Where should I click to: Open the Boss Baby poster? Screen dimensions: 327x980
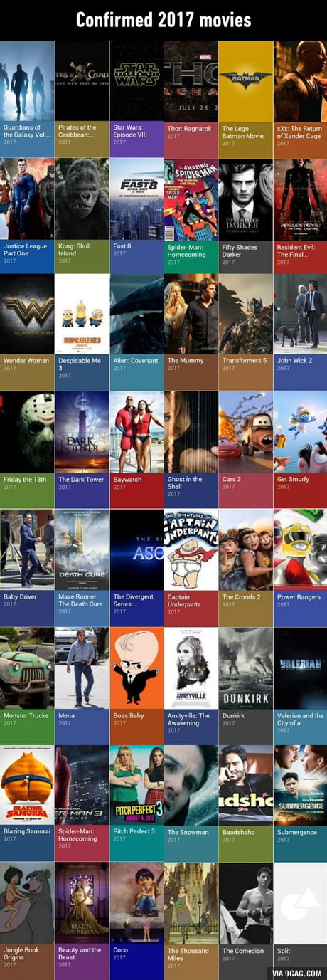(x=136, y=667)
